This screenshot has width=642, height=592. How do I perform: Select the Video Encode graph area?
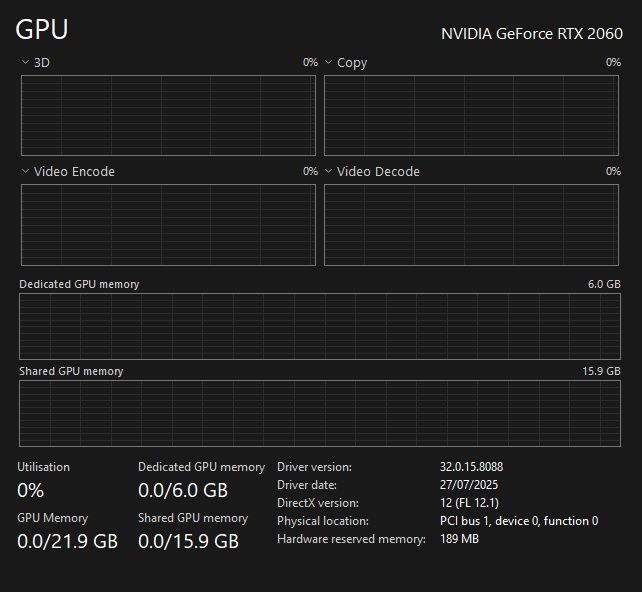tap(168, 224)
